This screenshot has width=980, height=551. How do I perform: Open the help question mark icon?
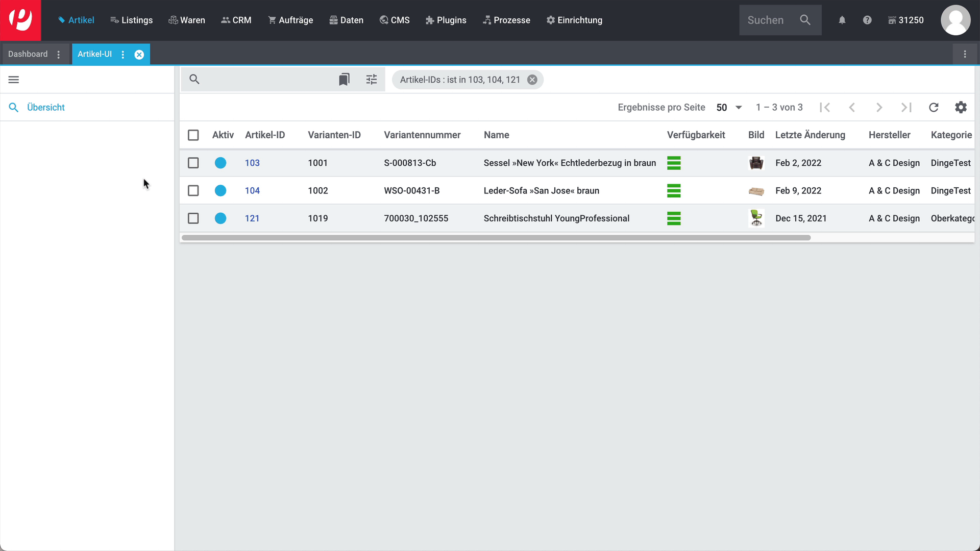(867, 20)
